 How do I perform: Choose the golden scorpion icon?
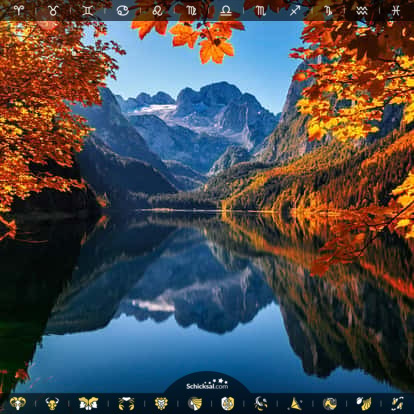click(261, 403)
